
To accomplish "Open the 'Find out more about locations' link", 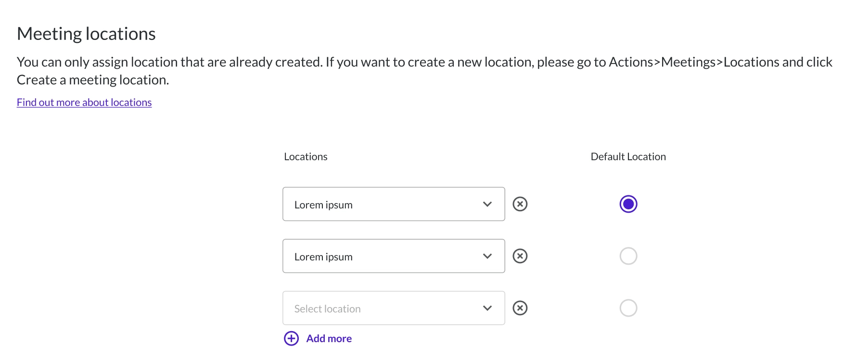I will [84, 103].
